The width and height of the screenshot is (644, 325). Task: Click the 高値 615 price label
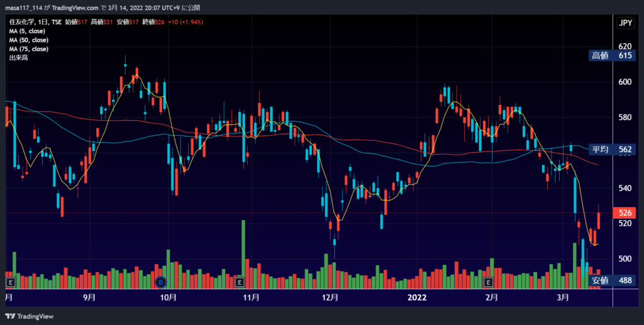pyautogui.click(x=612, y=55)
